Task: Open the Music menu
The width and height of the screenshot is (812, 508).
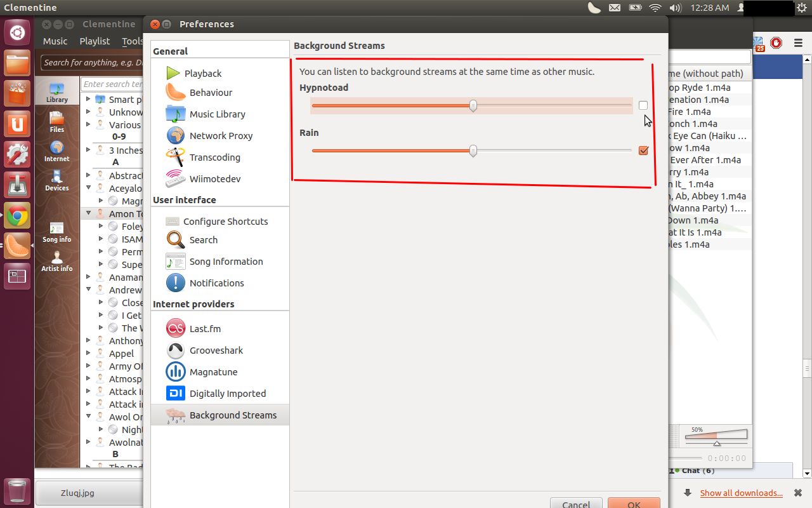Action: point(55,41)
